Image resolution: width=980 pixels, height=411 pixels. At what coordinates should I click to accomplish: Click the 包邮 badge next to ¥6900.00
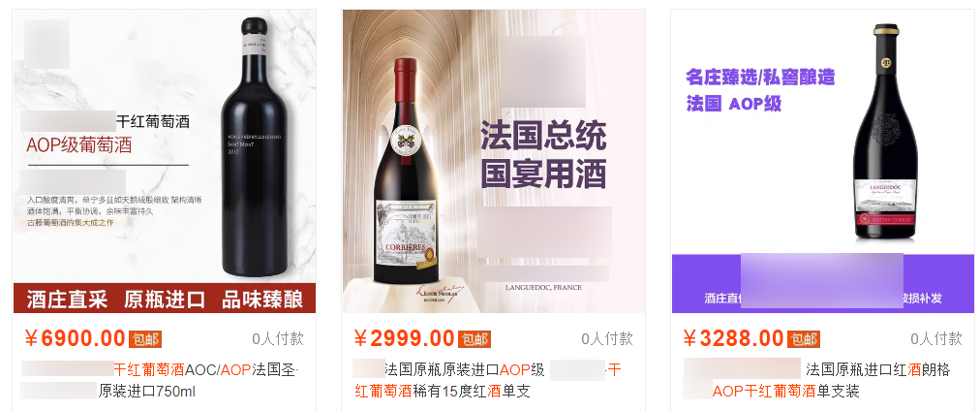[x=145, y=339]
